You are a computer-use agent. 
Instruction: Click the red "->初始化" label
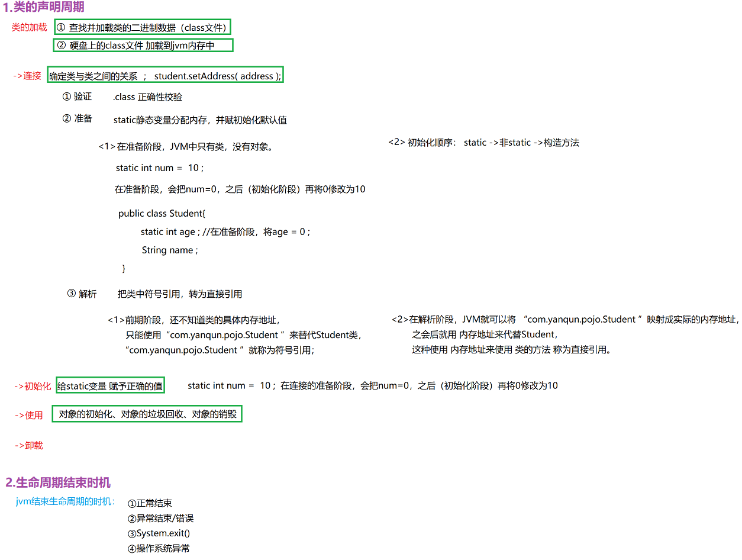tap(33, 386)
